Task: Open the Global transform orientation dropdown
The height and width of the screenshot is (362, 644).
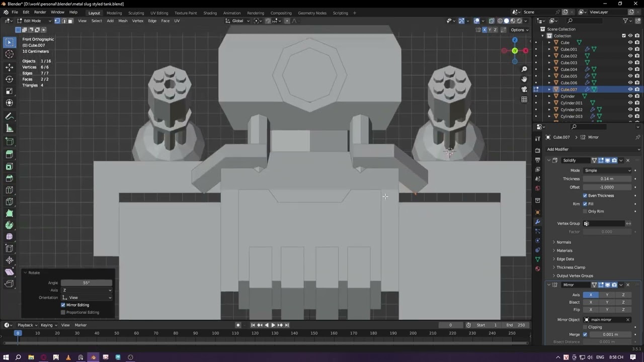Action: [x=237, y=21]
